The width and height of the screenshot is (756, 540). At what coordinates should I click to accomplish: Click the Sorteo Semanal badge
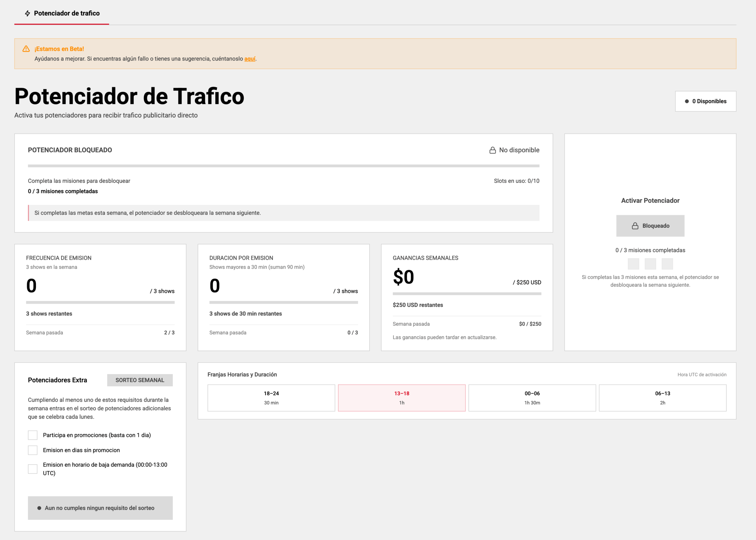coord(140,380)
